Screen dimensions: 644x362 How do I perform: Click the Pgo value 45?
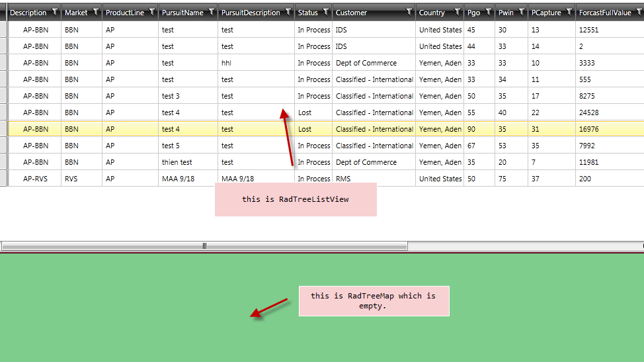tap(471, 30)
